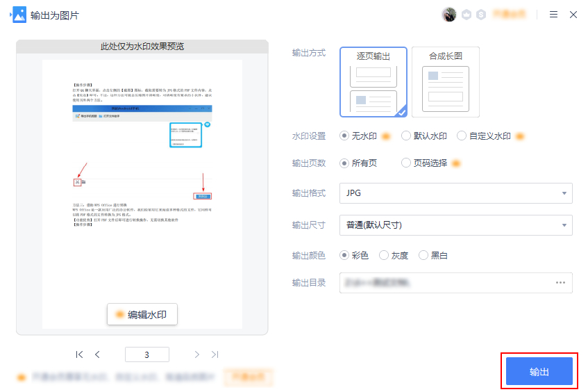Go to previous preview page
This screenshot has width=588, height=392.
[x=97, y=354]
